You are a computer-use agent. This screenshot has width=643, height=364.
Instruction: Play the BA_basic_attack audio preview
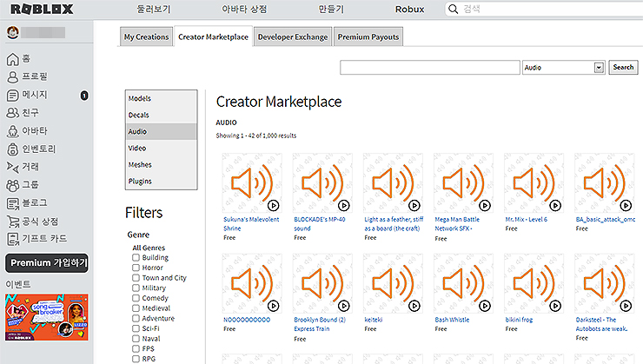(626, 205)
